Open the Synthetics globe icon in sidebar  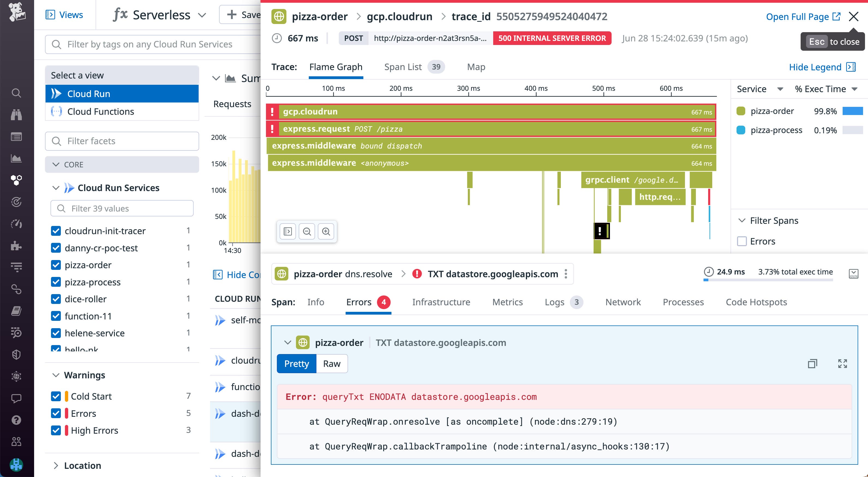pos(17,376)
